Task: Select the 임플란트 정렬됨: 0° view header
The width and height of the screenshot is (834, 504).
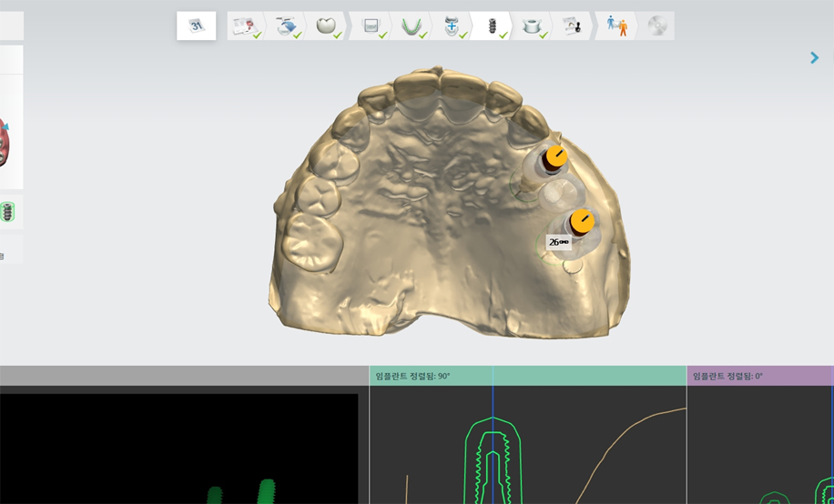Action: [x=759, y=376]
